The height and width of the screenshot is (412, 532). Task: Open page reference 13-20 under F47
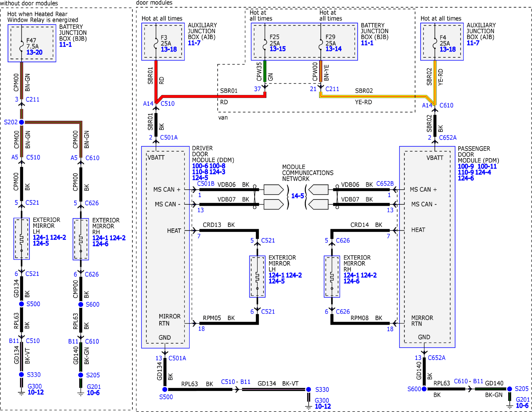[34, 52]
